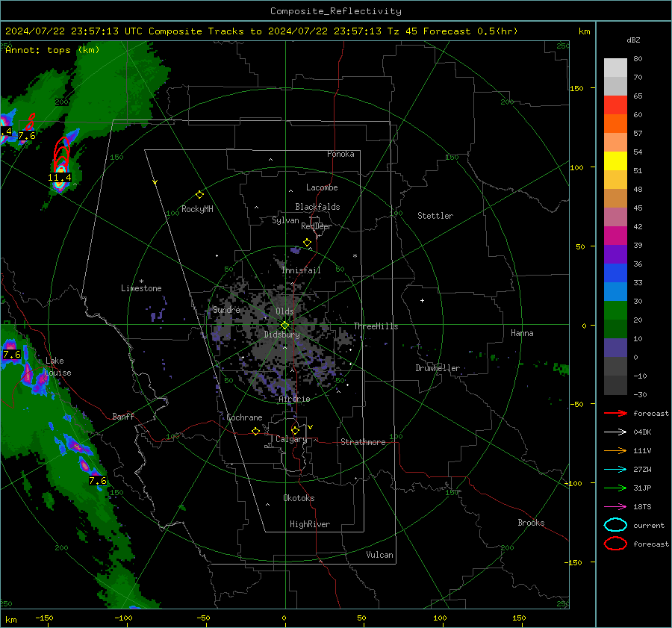Click the Drumheller city label
Screen dimensions: 672x628
coord(438,368)
